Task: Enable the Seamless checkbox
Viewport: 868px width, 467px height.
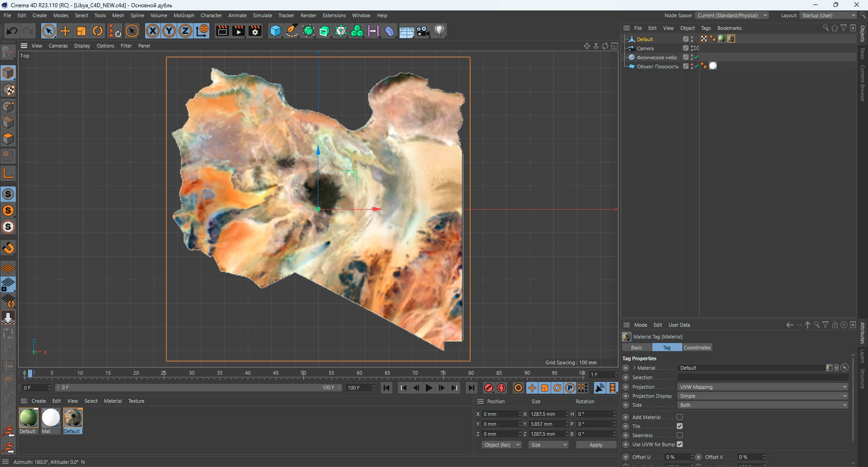Action: (x=679, y=435)
